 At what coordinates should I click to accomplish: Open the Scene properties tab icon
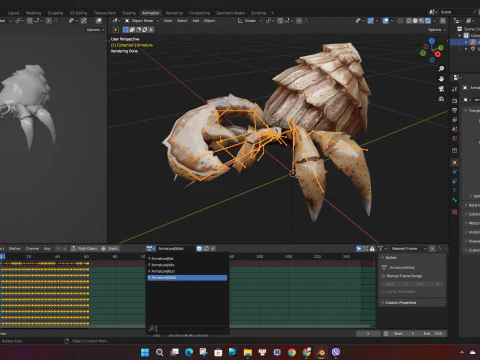tap(455, 129)
